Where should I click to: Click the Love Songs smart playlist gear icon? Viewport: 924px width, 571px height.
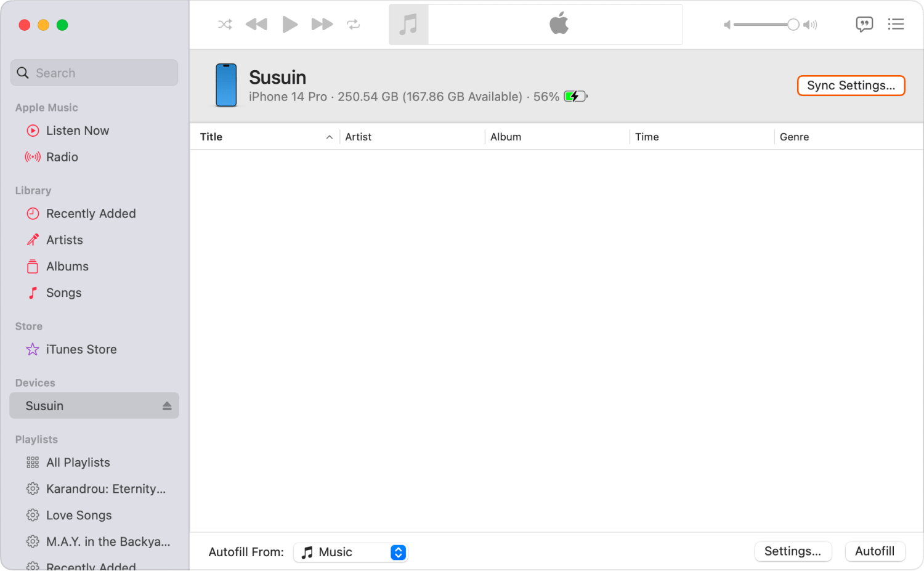tap(33, 516)
